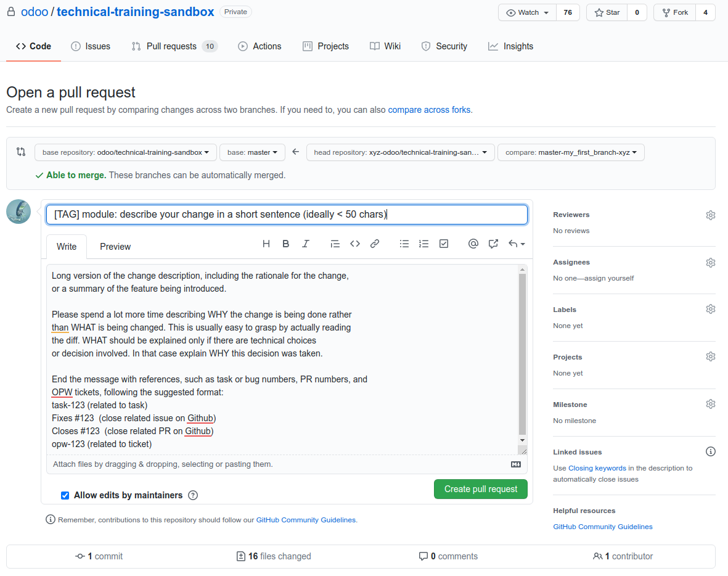Add a link using the chain icon

pos(375,244)
